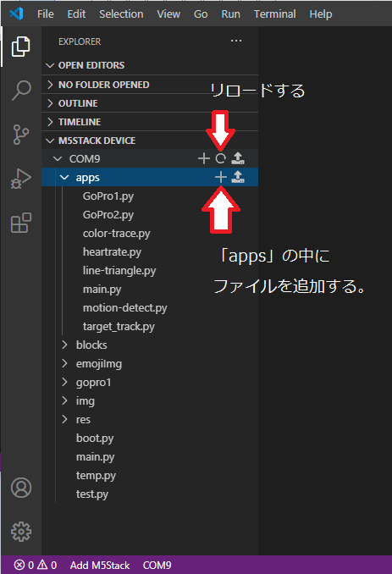
Task: Click Add M5Stack in status bar
Action: pos(100,566)
